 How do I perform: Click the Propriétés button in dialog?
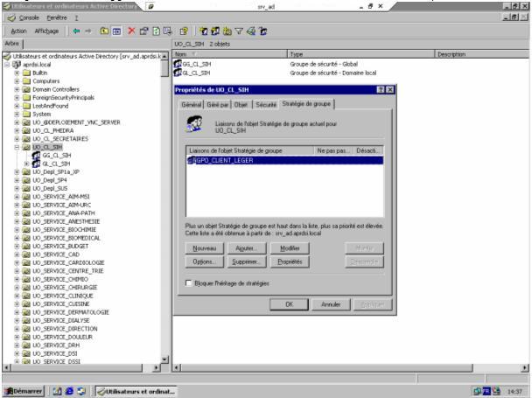click(290, 262)
